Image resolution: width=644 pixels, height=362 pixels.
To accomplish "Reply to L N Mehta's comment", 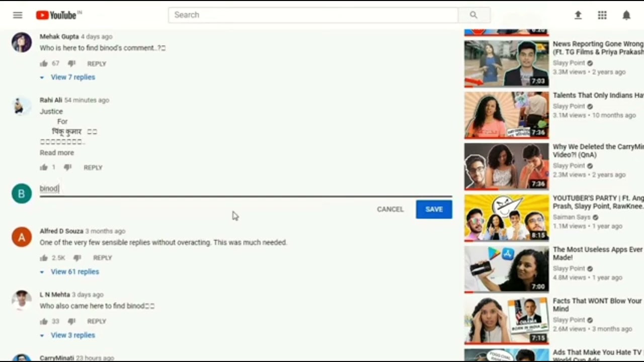I will pos(97,321).
